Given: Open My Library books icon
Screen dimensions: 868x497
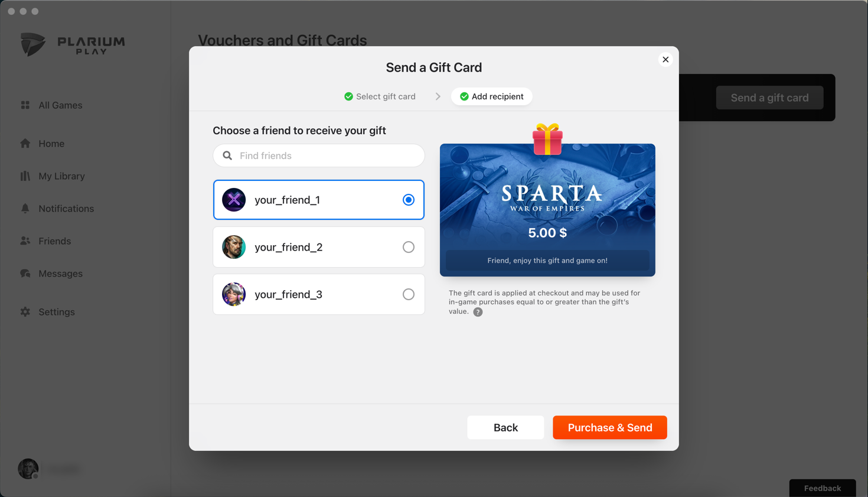Looking at the screenshot, I should [x=25, y=176].
